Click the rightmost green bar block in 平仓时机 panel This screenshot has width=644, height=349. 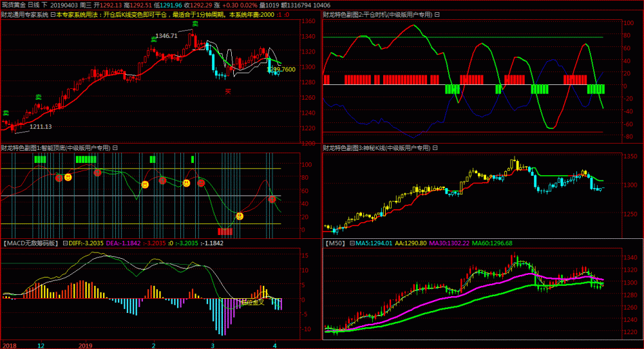596,89
